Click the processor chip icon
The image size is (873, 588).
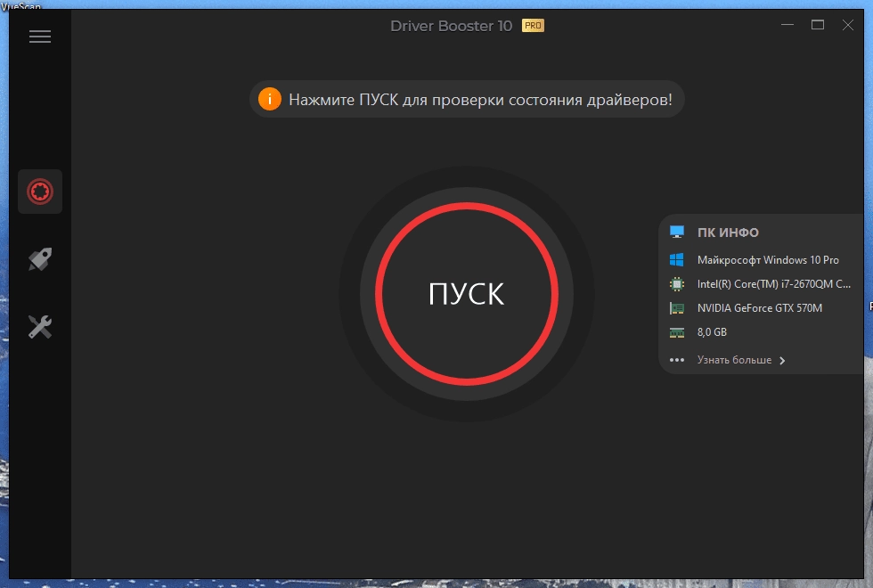pos(677,284)
